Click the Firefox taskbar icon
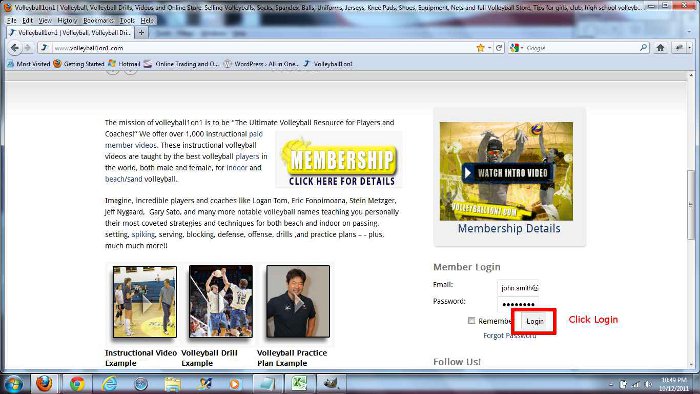Screen dimensions: 700x394 coord(44,384)
